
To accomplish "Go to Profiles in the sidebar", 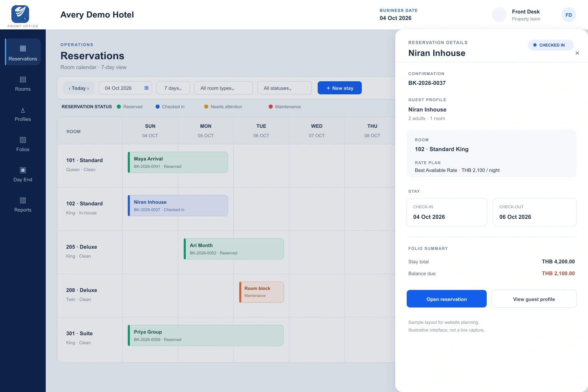I will (x=23, y=114).
